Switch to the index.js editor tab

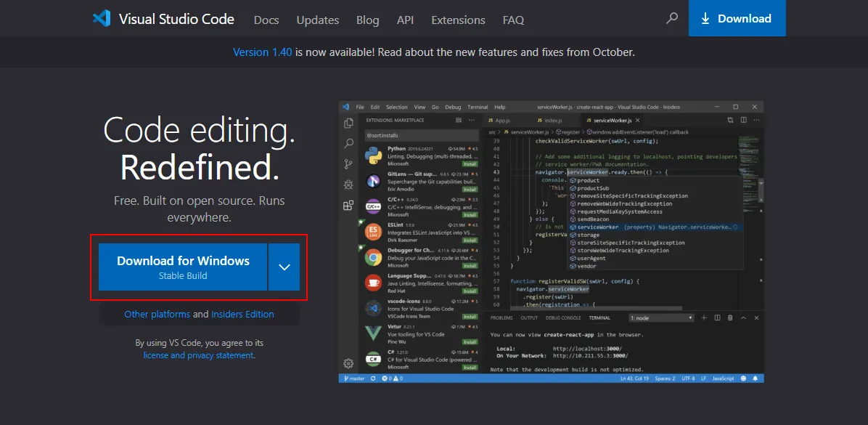point(550,121)
